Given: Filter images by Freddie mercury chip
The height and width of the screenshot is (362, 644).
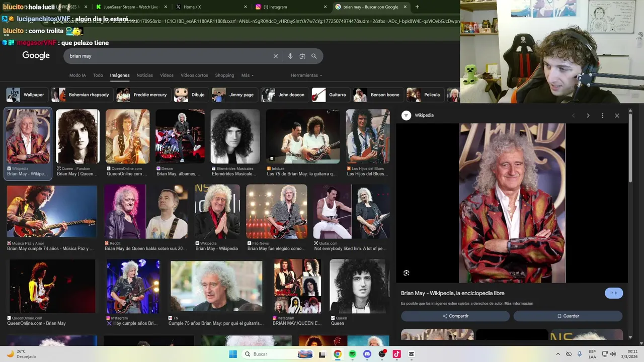Looking at the screenshot, I should (143, 95).
